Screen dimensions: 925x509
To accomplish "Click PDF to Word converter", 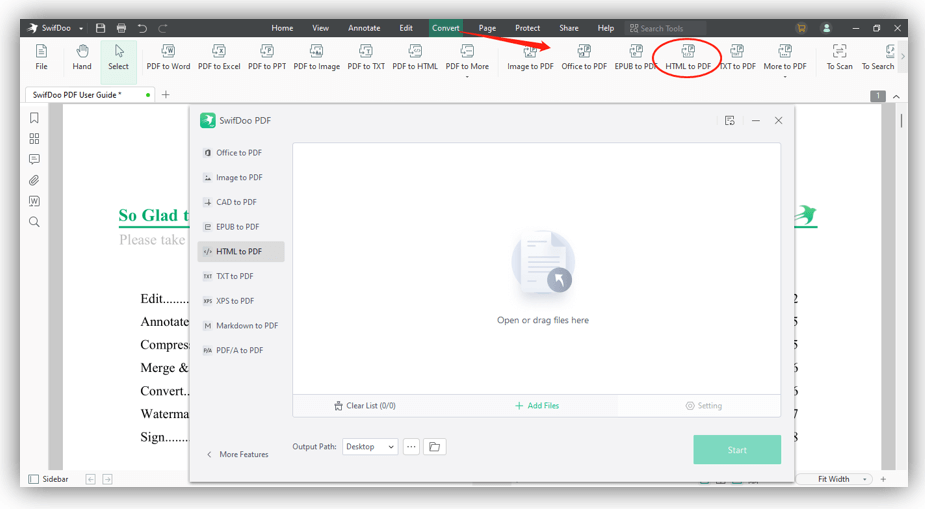I will coord(168,57).
